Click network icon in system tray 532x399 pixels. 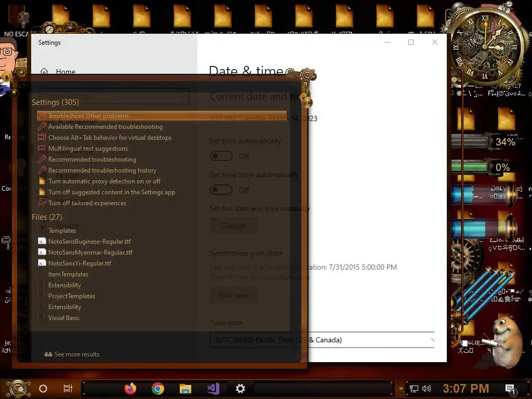tap(414, 389)
